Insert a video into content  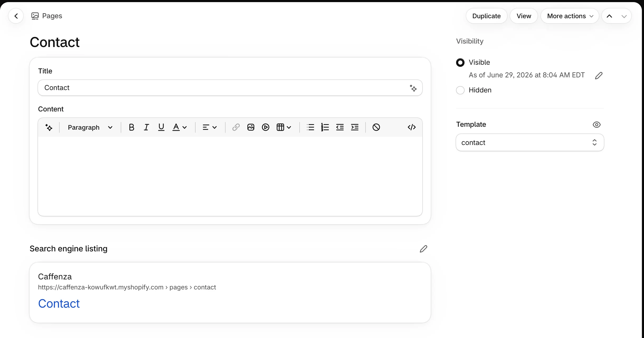click(266, 128)
